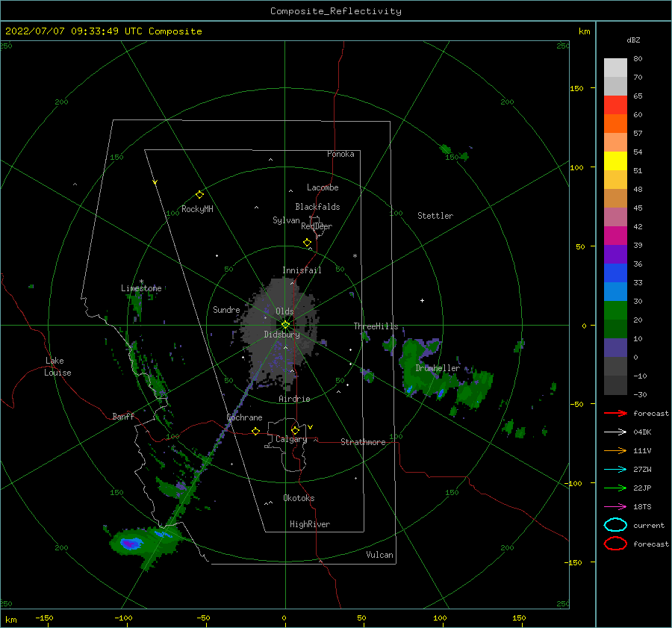
Task: Click the Banff label
Action: [123, 416]
